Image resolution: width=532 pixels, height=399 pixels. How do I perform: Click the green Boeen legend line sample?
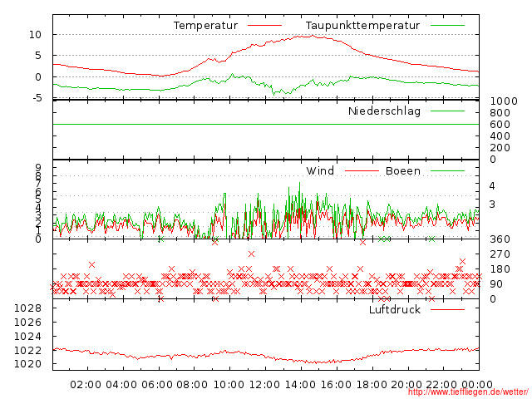(x=448, y=171)
